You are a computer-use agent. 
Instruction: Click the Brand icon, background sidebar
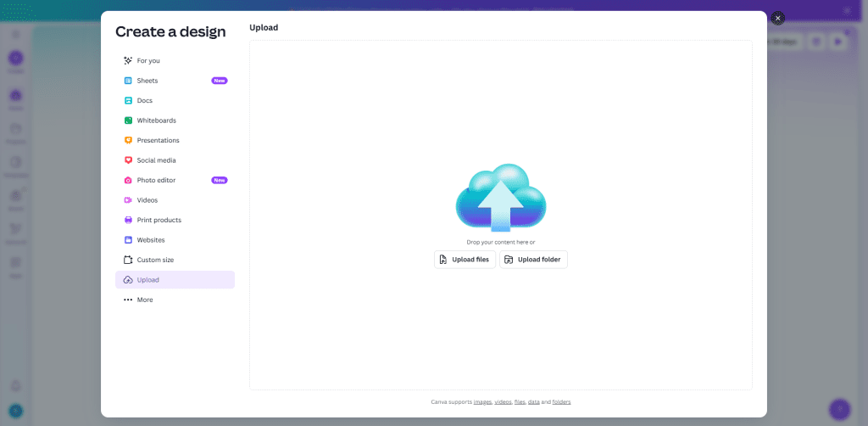click(16, 195)
